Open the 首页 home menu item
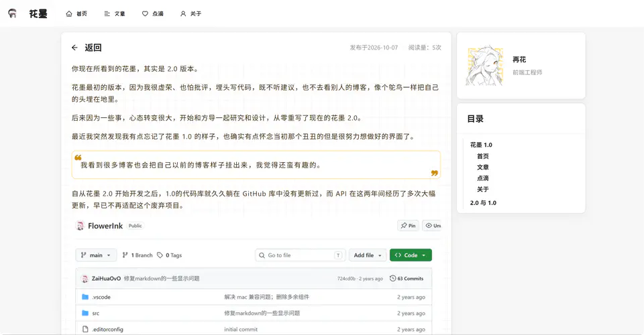This screenshot has width=644, height=335. (x=76, y=13)
